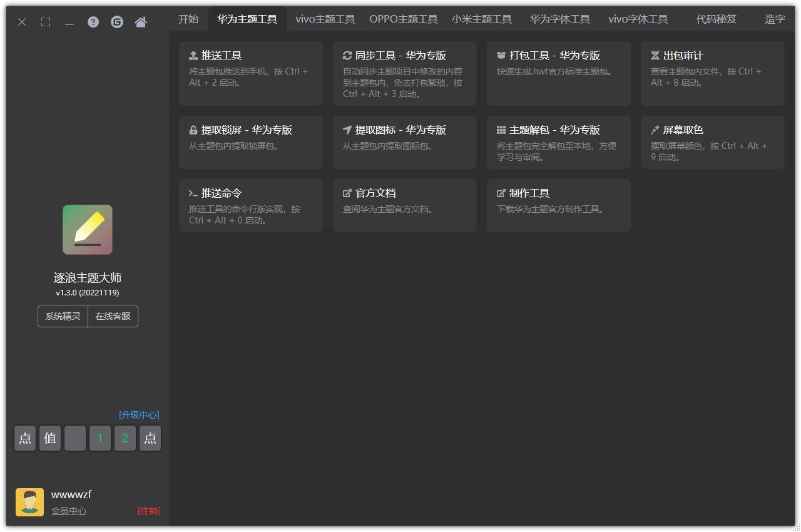Click the help question mark icon
Viewport: 801px width, 532px height.
pyautogui.click(x=93, y=22)
